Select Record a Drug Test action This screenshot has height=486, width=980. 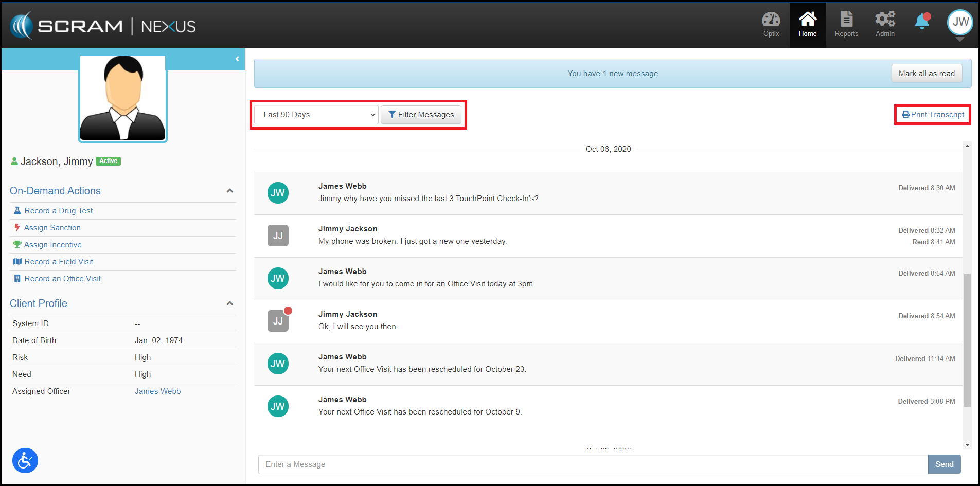click(x=58, y=211)
